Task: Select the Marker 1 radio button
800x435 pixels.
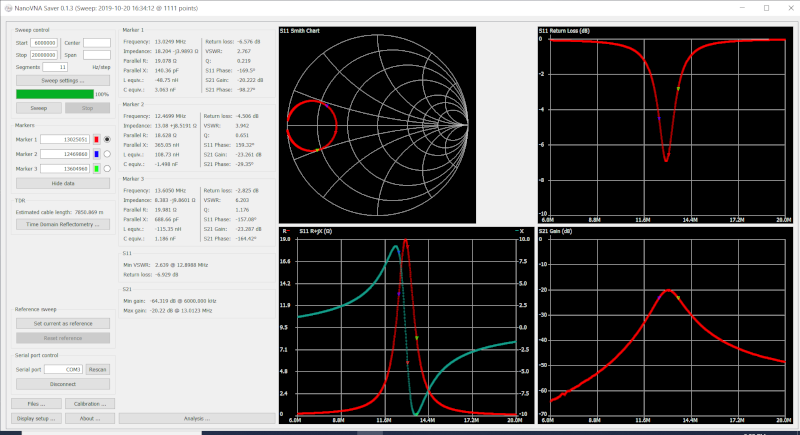Action: (106, 139)
